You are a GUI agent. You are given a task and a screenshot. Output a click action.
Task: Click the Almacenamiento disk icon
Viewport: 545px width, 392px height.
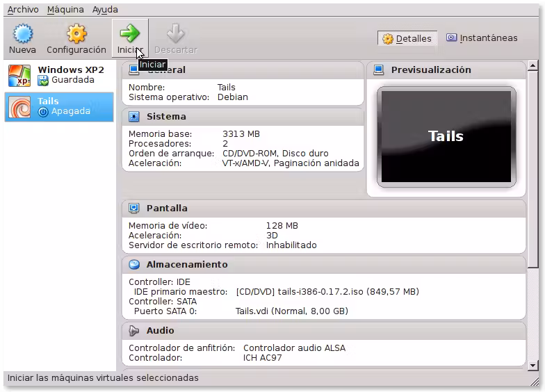[134, 264]
